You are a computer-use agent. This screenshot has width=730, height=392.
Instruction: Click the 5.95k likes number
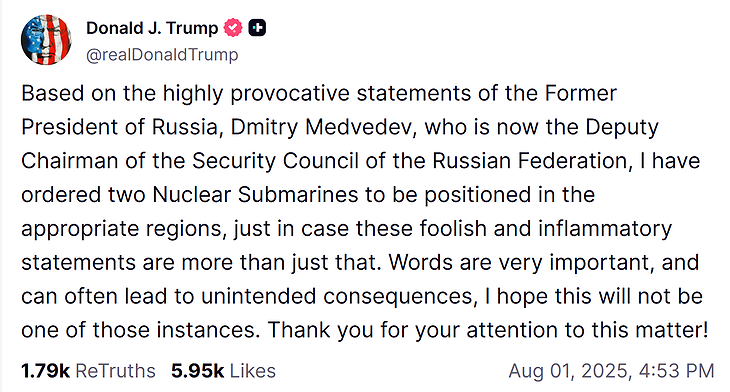(x=197, y=371)
